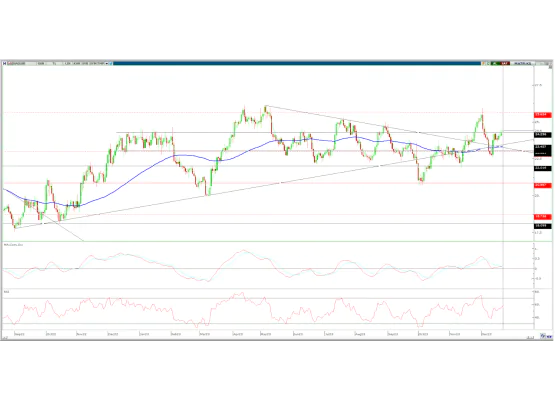Select the red 18.734 price label
The image size is (555, 400).
coord(543,216)
